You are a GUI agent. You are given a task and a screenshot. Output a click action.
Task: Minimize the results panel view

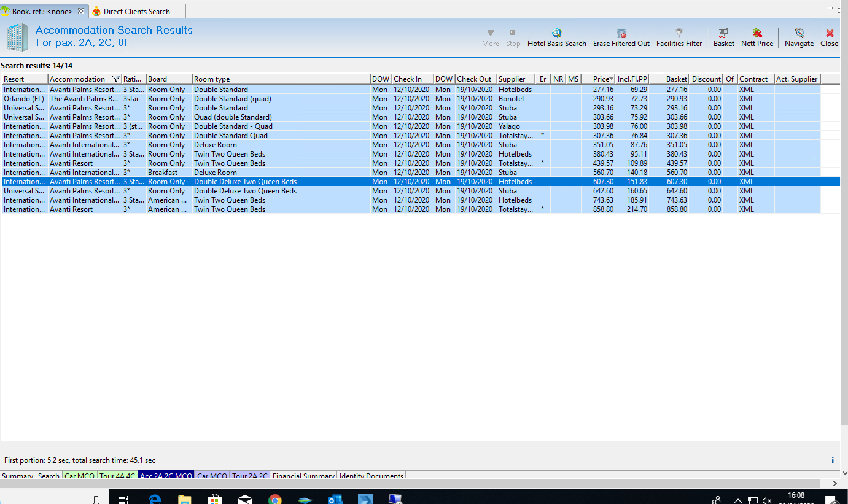829,9
